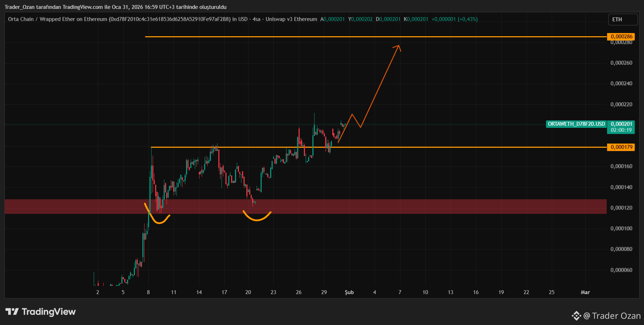644x325 pixels.
Task: Click the dark red support zone band
Action: [306, 206]
